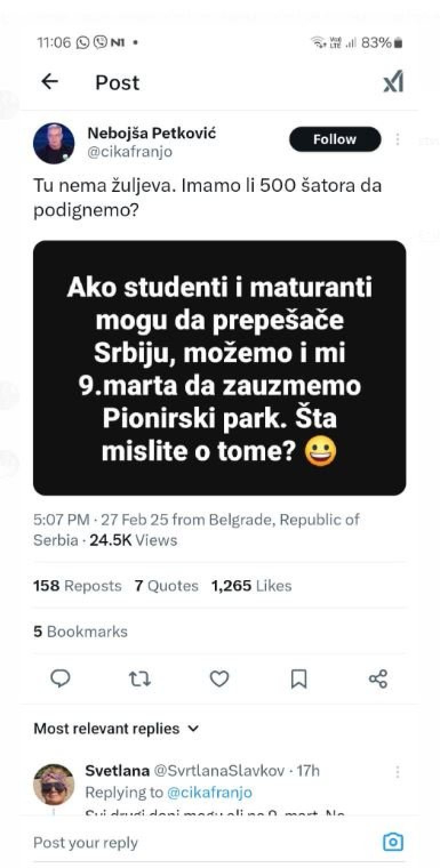Tap the Post your reply field
This screenshot has width=440, height=868.
coord(171,842)
